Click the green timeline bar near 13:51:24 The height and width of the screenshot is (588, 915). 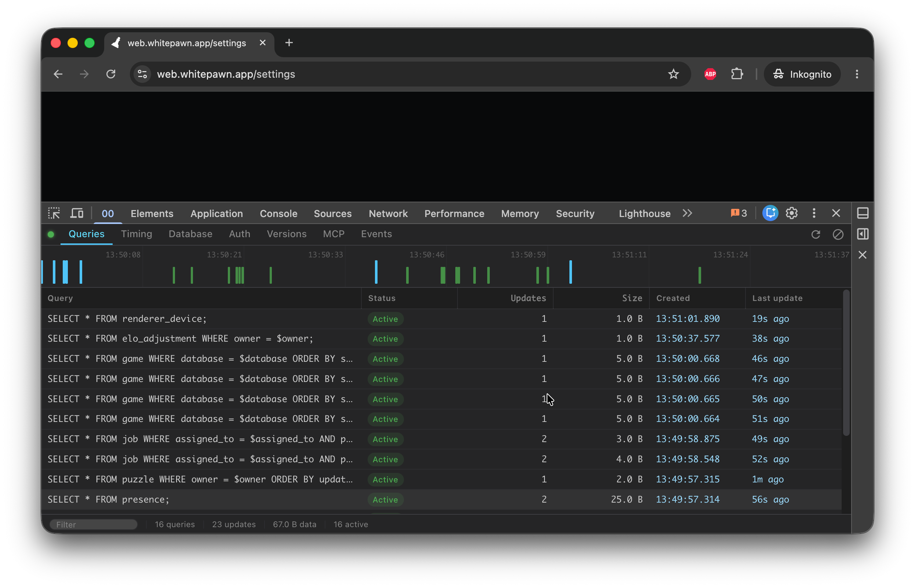[x=700, y=275]
